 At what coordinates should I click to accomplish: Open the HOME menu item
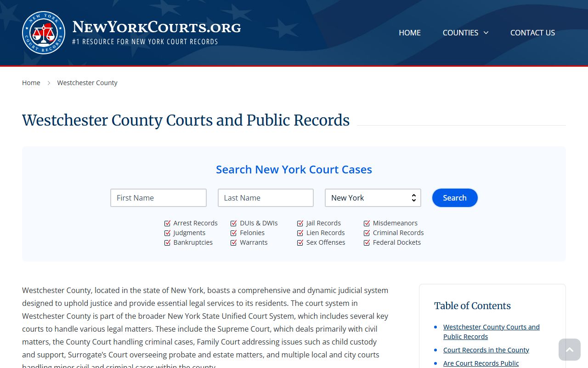tap(410, 33)
